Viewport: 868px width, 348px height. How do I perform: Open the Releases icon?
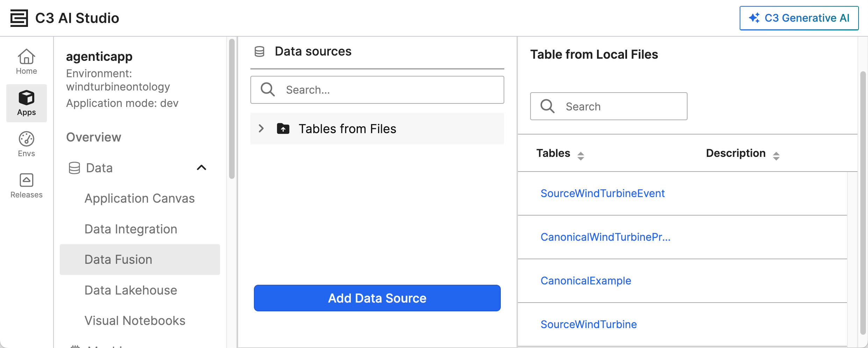point(27,180)
